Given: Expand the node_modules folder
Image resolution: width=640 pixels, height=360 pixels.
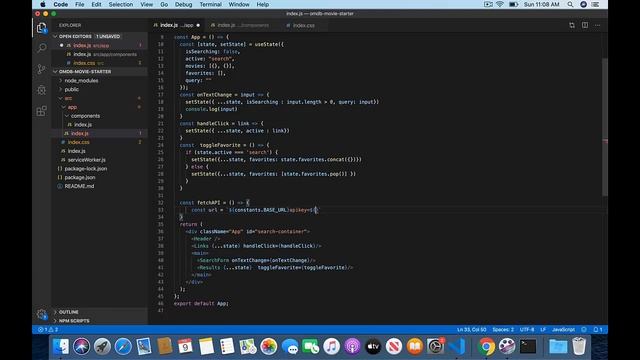Looking at the screenshot, I should pos(81,80).
